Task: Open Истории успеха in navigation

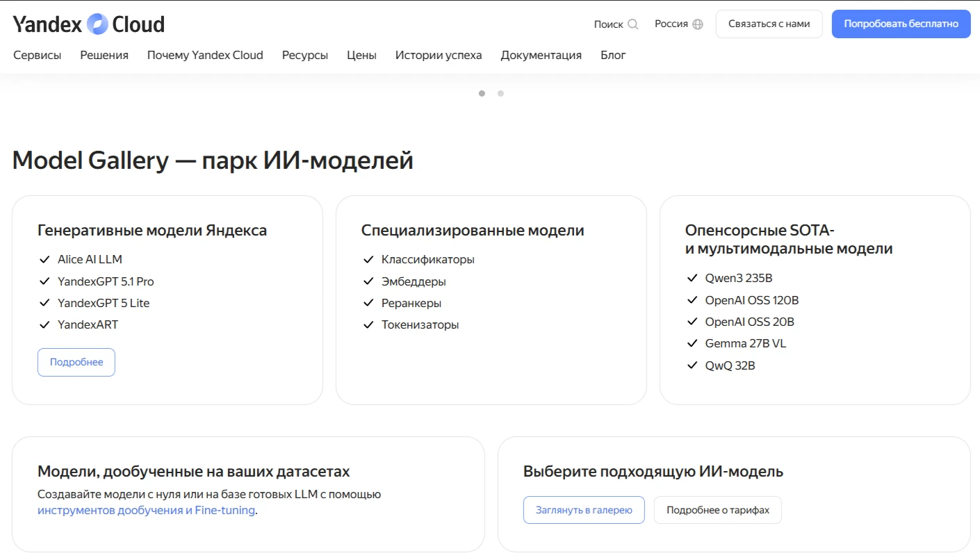Action: (x=439, y=55)
